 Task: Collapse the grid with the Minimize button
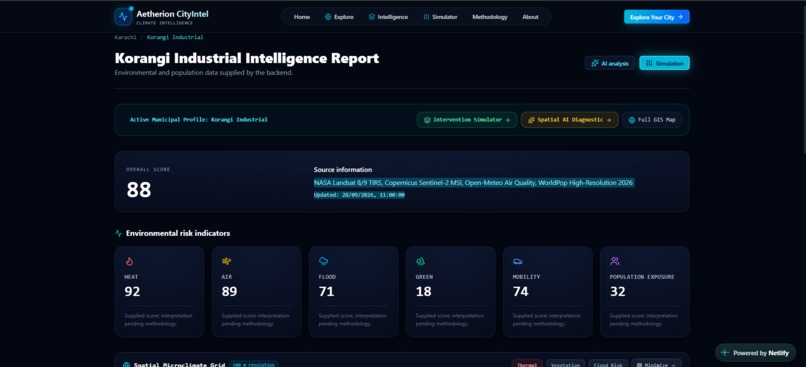(x=656, y=364)
